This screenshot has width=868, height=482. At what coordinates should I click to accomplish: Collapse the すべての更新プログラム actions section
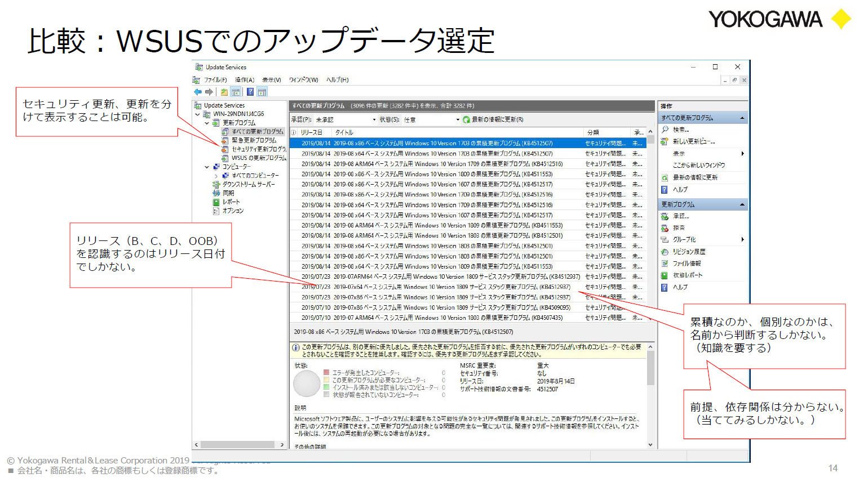[742, 118]
